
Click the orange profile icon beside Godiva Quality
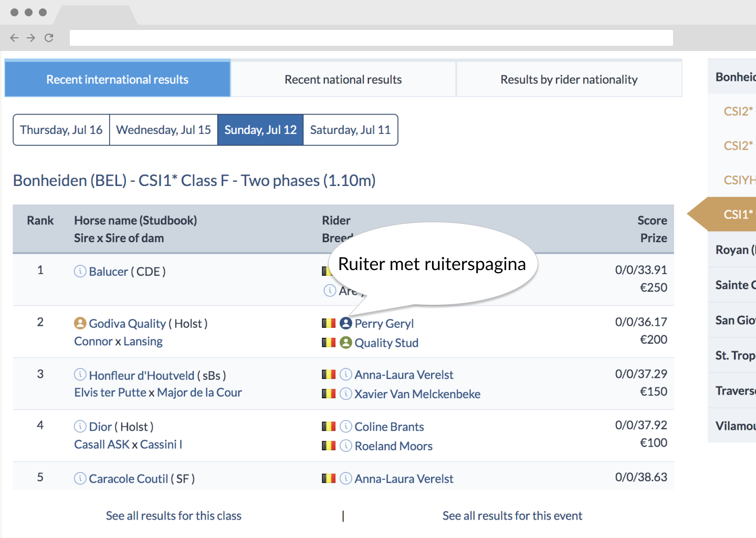coord(80,323)
